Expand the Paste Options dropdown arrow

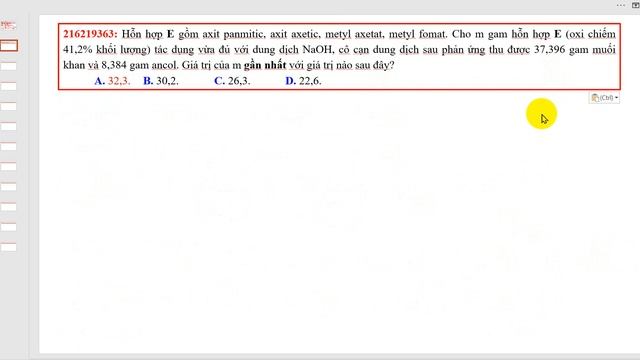pos(616,98)
